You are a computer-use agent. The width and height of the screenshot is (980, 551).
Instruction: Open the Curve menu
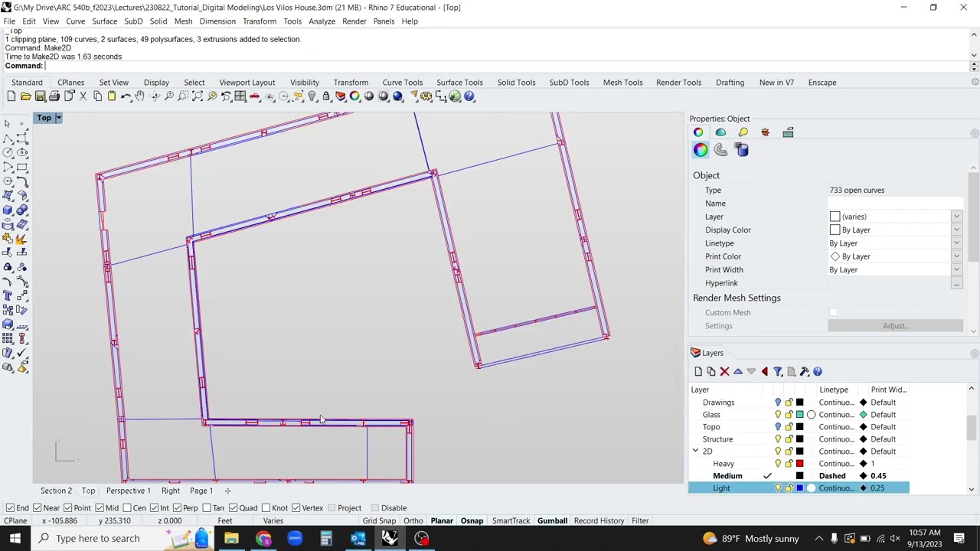(75, 21)
